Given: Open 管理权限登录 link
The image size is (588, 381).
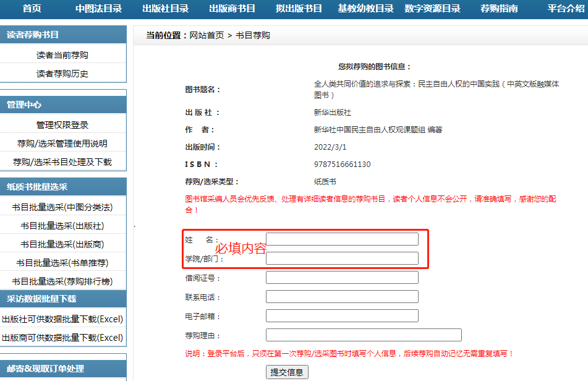Looking at the screenshot, I should [62, 125].
